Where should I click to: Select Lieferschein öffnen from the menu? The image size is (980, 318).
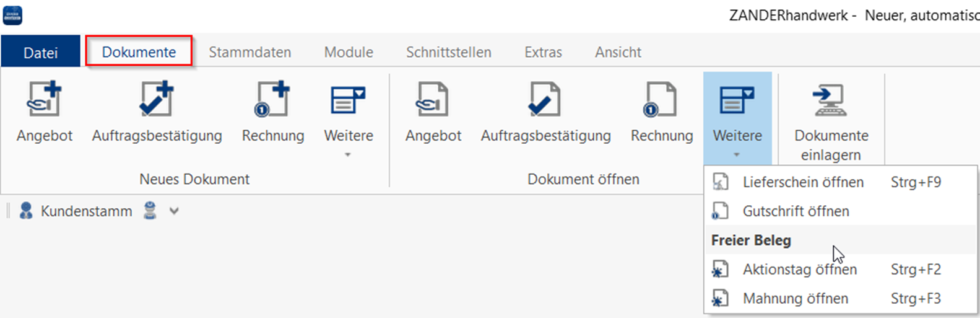802,182
